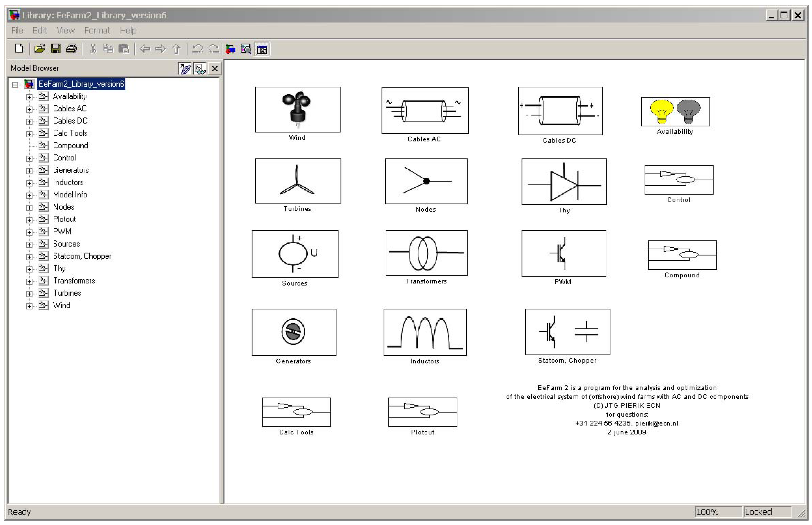Expand the Calc Tools tree node
Image resolution: width=812 pixels, height=525 pixels.
[x=29, y=134]
